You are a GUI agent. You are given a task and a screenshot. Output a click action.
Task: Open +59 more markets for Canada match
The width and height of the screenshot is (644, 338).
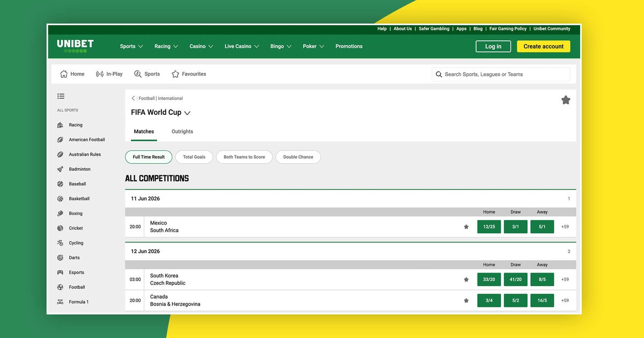(x=565, y=300)
